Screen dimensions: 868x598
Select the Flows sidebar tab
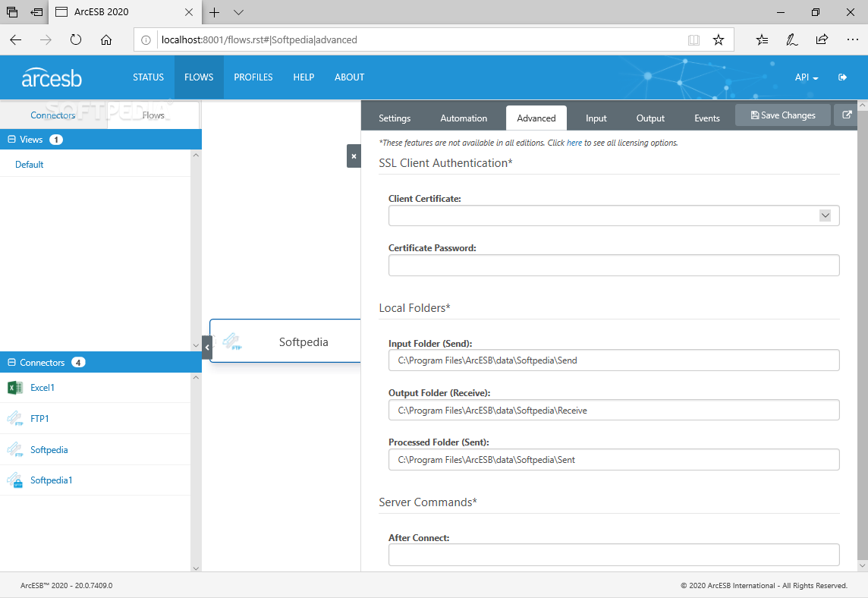pyautogui.click(x=153, y=115)
